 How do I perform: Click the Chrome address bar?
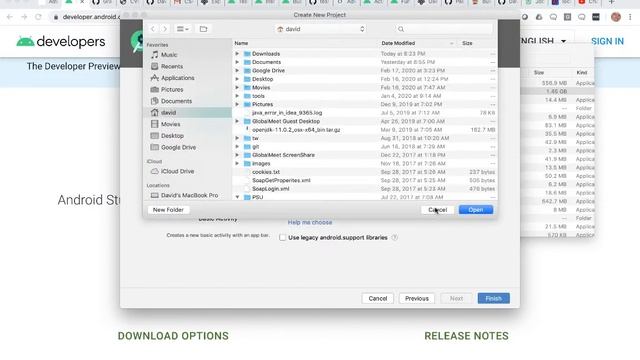coord(90,17)
